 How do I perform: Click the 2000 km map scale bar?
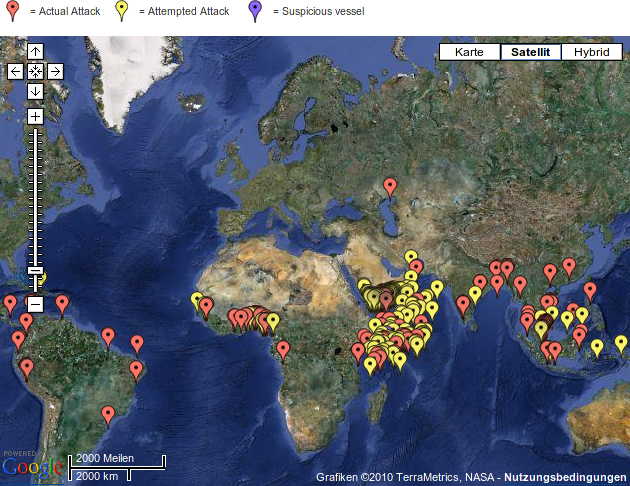coord(99,476)
